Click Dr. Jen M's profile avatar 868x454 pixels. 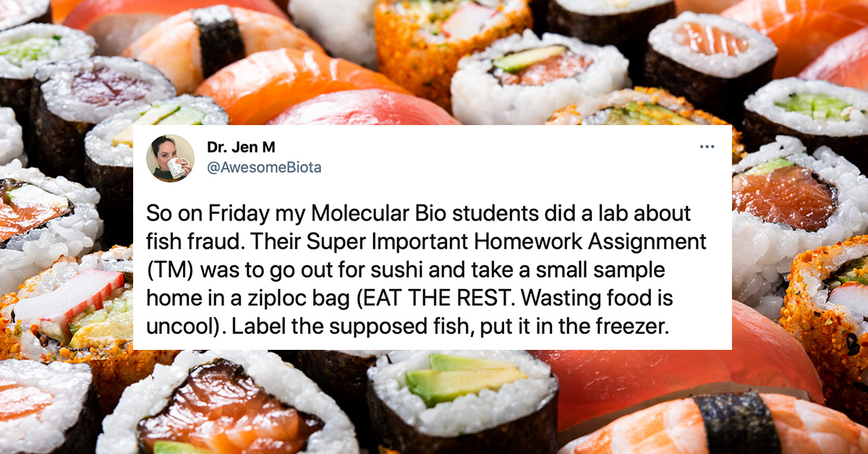click(170, 158)
